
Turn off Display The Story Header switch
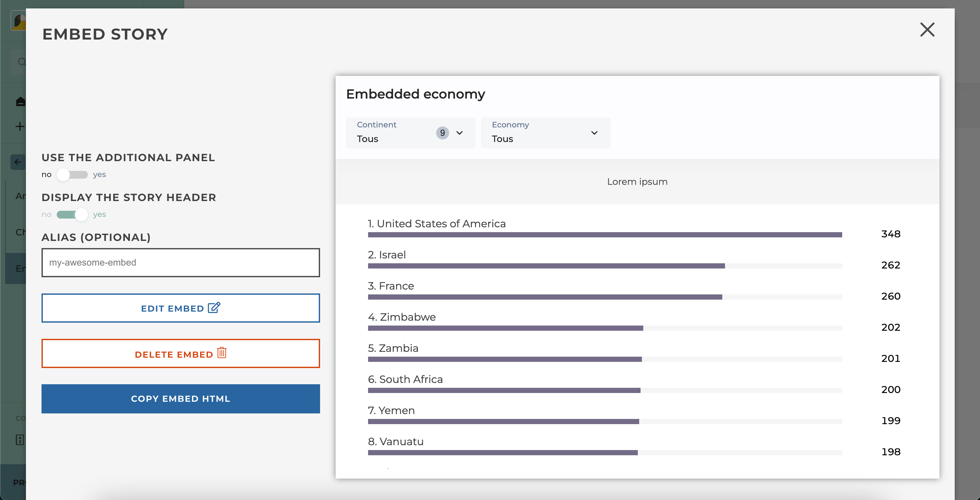coord(72,215)
